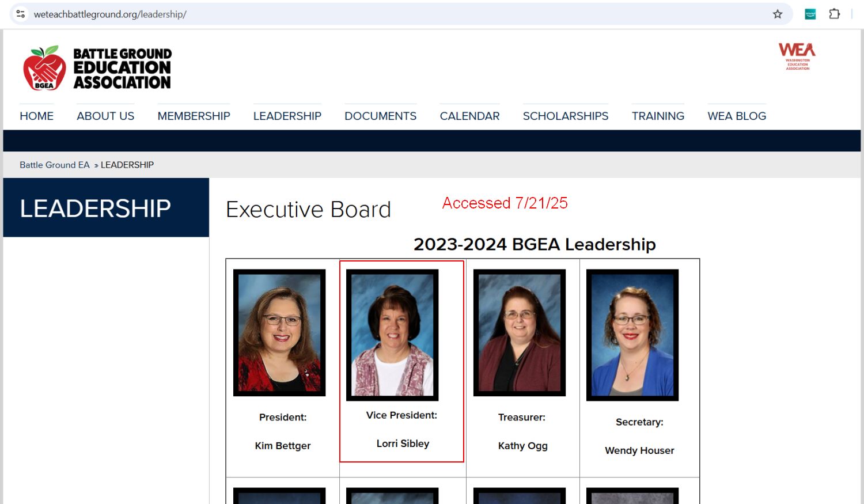Click the 'Vice President:' label
This screenshot has height=504, width=864.
(401, 415)
